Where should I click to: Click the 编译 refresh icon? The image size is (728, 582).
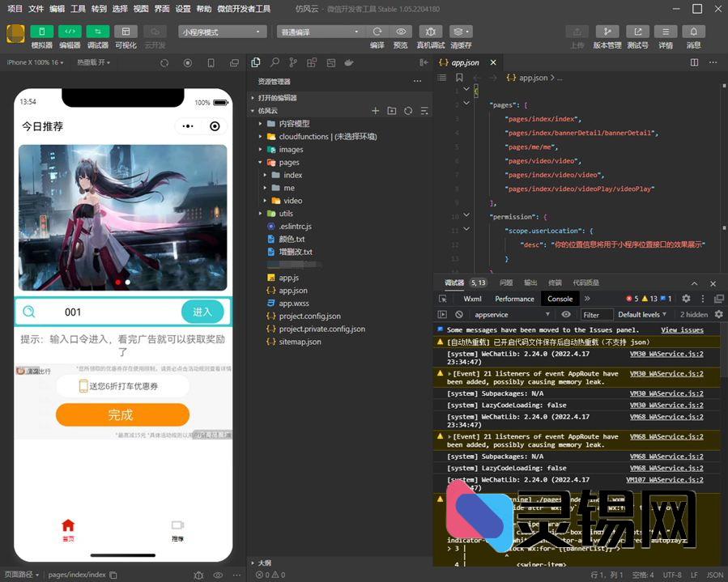[377, 32]
